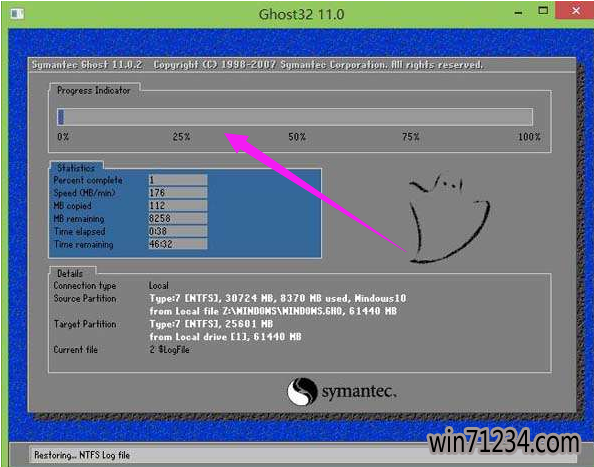Click the Time elapsed value 0:38
This screenshot has height=467, width=594.
click(178, 231)
